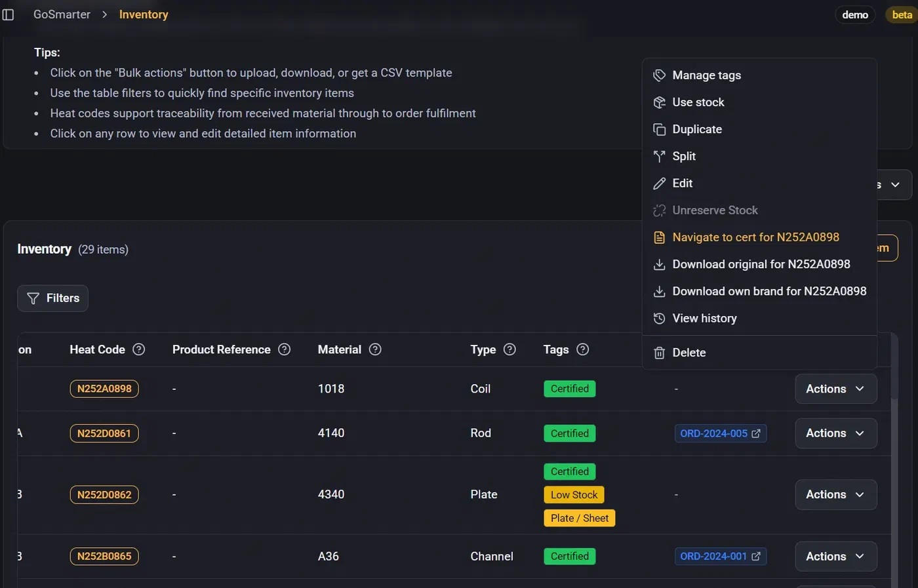Screen dimensions: 918x588
Task: Click the demo badge
Action: click(x=855, y=14)
